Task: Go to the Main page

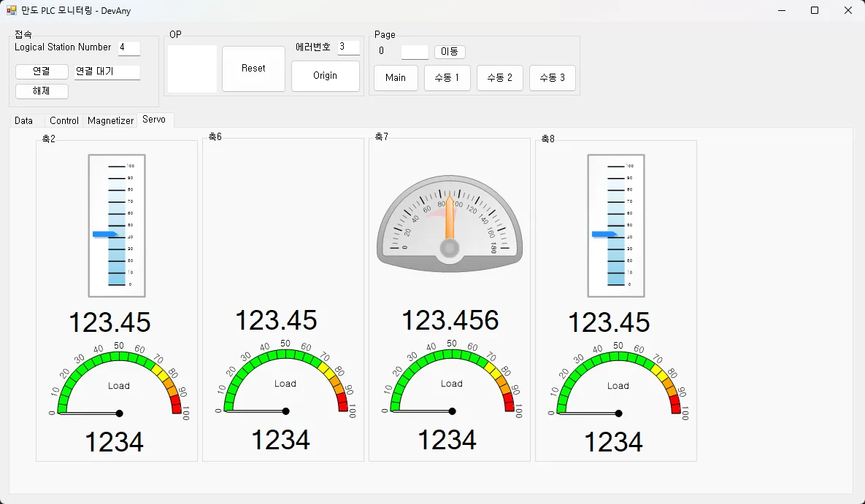Action: (396, 78)
